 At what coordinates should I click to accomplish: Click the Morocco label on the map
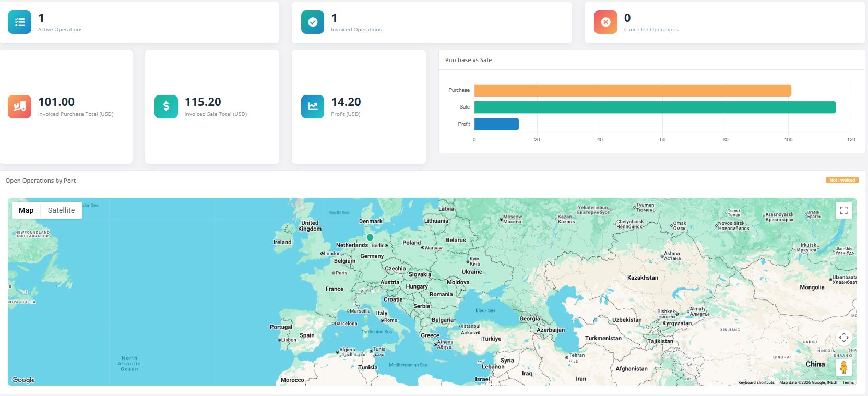click(292, 380)
